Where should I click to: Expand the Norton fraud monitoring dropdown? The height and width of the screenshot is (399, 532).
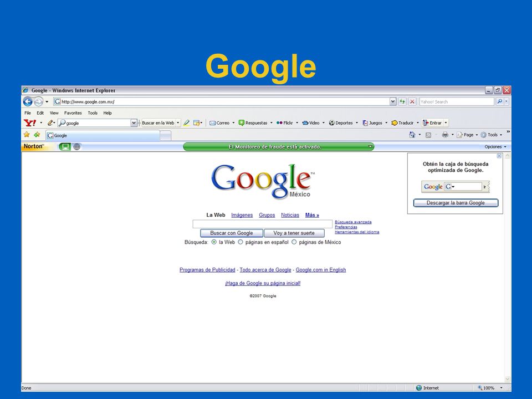[x=370, y=146]
